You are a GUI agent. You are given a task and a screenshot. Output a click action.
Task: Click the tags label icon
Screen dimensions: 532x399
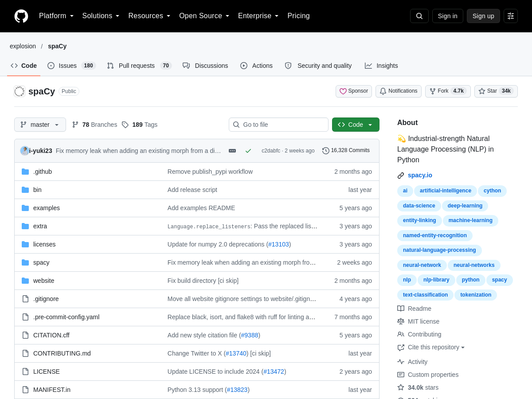coord(125,125)
